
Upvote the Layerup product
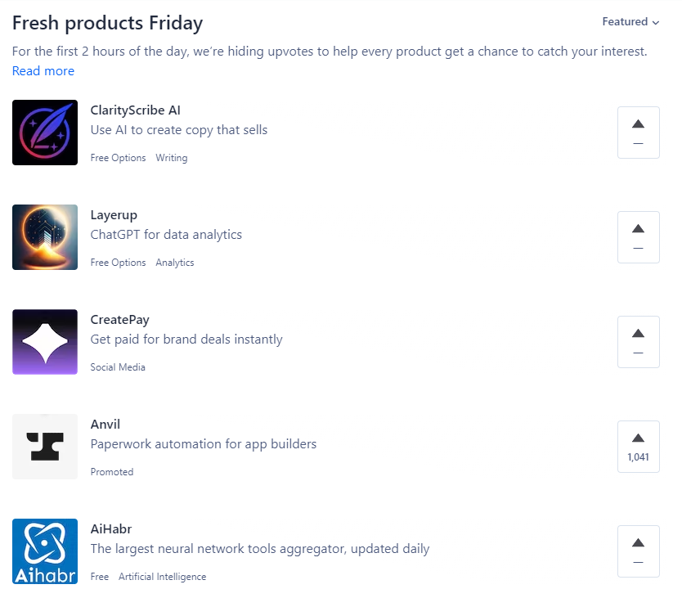click(x=638, y=237)
